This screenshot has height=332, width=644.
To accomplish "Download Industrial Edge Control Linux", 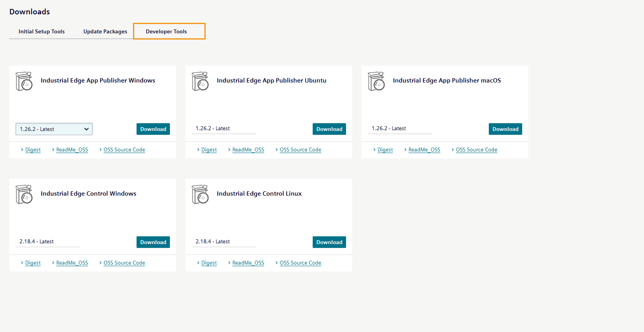I will pos(329,242).
